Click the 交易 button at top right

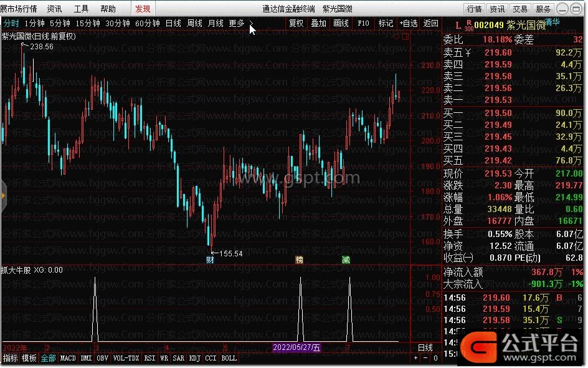520,9
